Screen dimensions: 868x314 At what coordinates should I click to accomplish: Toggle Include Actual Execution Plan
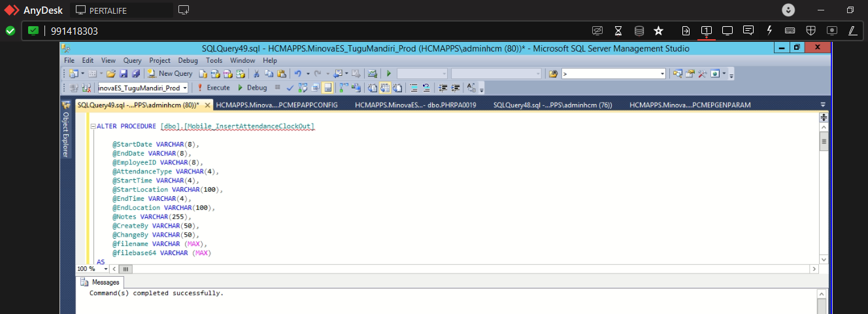click(x=343, y=88)
